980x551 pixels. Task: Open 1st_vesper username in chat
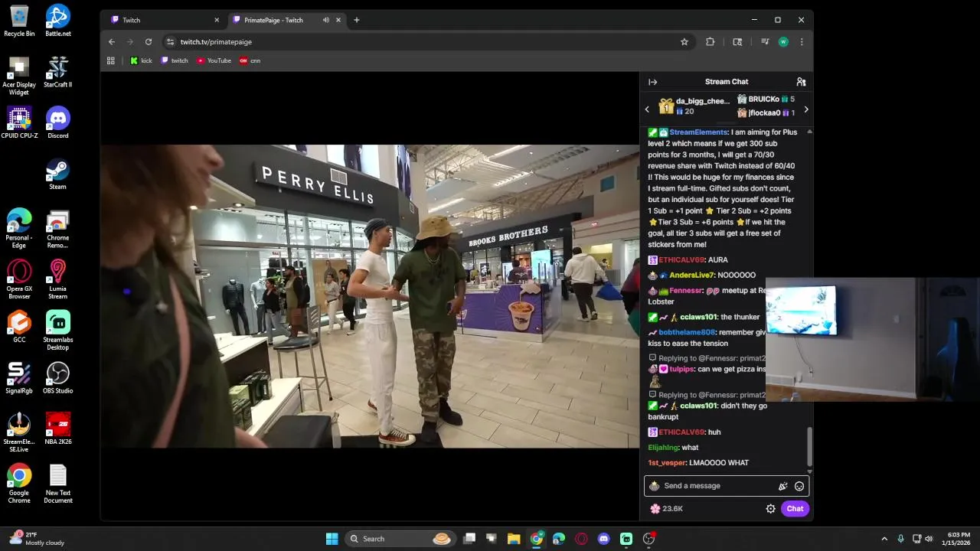coord(666,463)
